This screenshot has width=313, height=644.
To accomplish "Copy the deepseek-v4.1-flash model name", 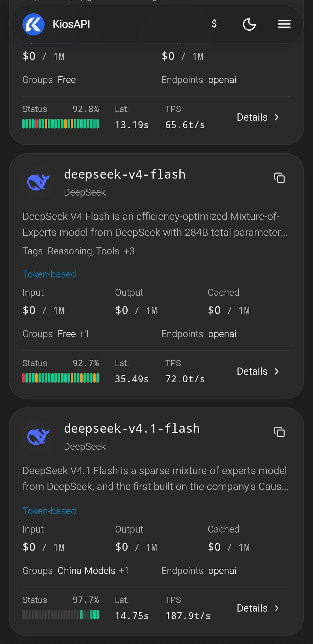I will pos(279,432).
